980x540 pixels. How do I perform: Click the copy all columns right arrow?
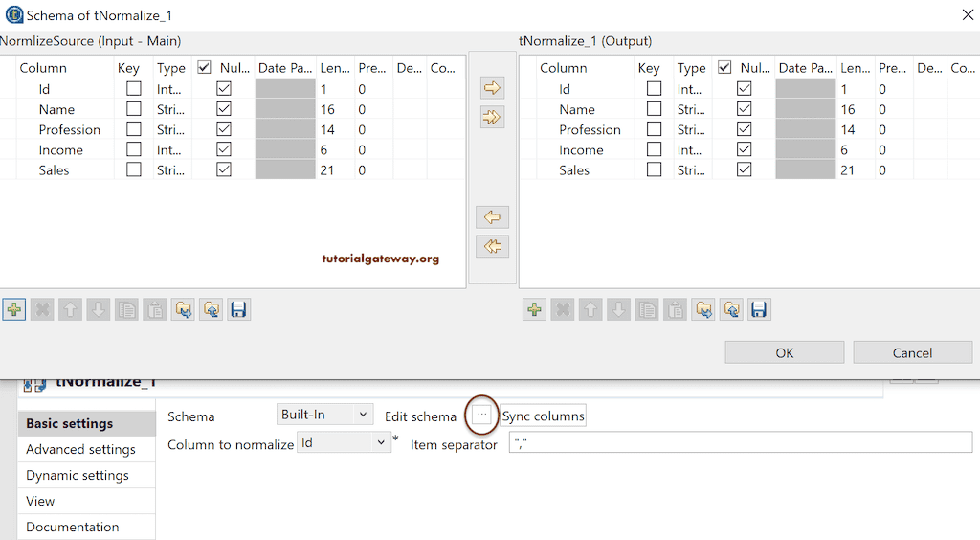(x=493, y=117)
